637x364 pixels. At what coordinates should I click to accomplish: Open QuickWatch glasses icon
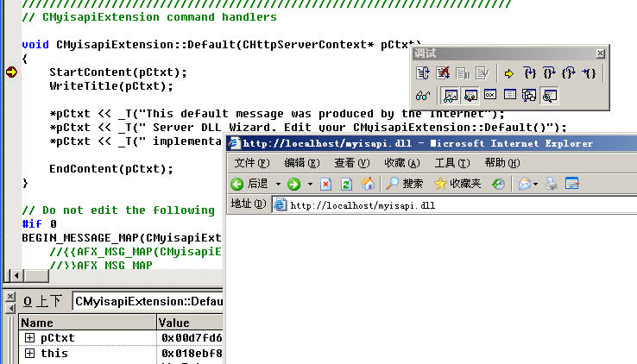[423, 96]
